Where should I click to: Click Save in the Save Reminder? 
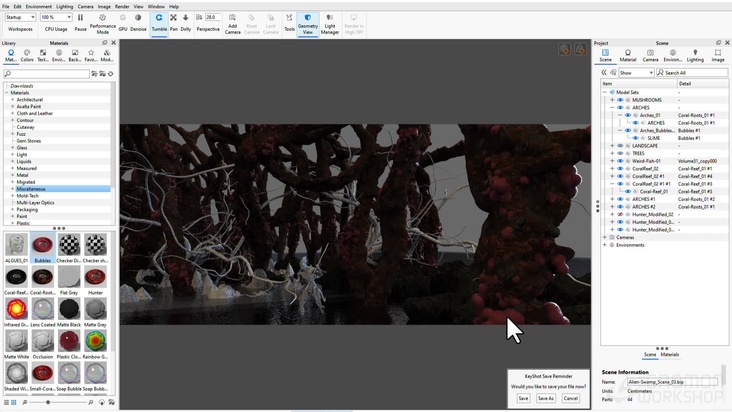(x=523, y=398)
